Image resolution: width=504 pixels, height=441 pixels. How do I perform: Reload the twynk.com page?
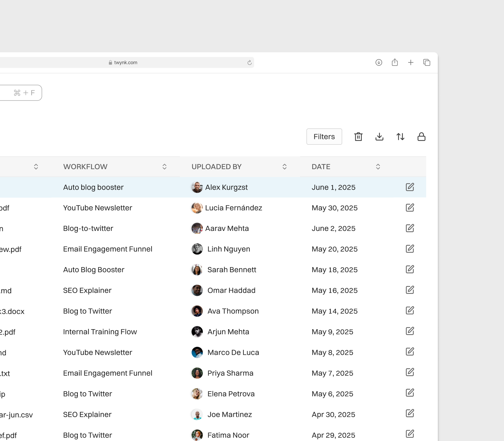249,62
